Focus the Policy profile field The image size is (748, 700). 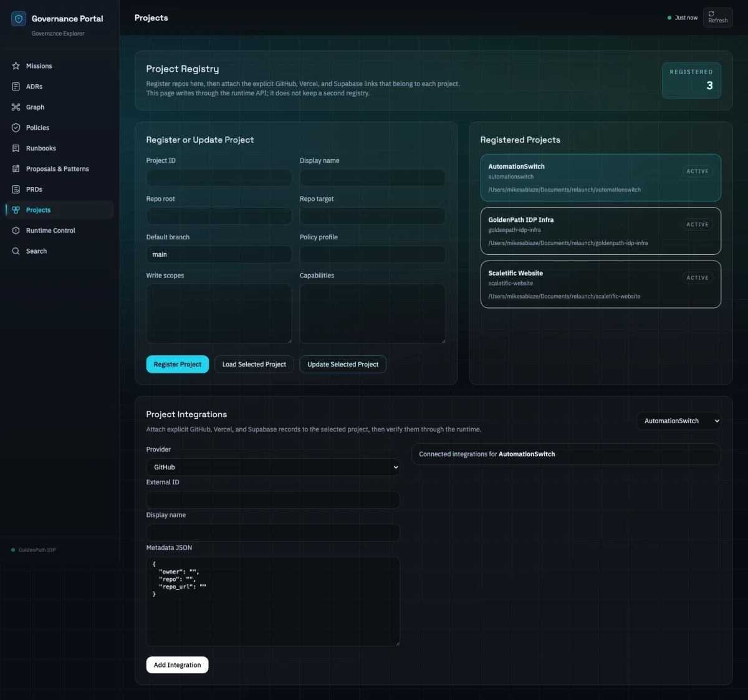(x=373, y=254)
